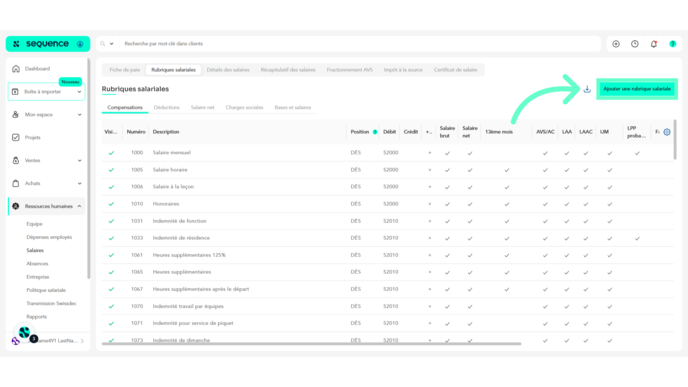Toggle LPP check for Indemnité de résidence
This screenshot has width=688, height=387.
(x=637, y=238)
